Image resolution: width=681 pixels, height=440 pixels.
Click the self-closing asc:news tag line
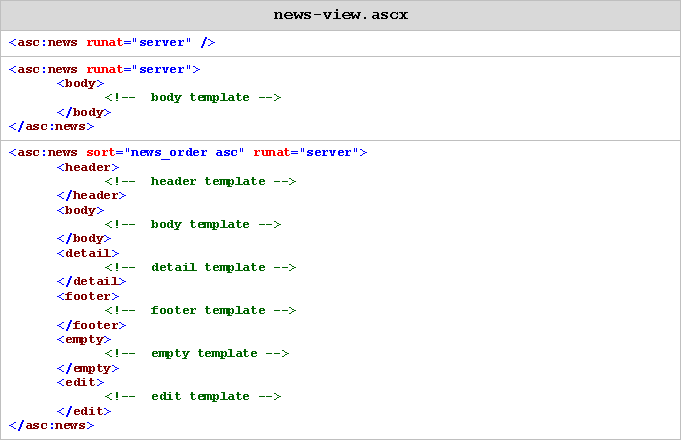coord(112,43)
